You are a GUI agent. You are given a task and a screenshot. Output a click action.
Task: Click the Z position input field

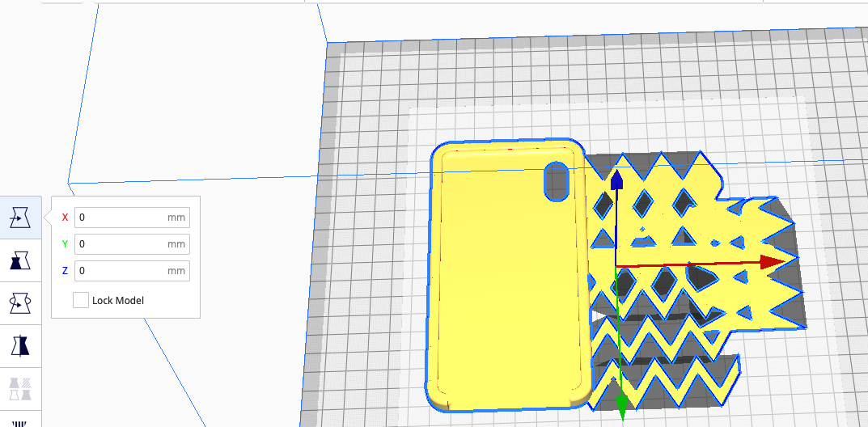pyautogui.click(x=133, y=270)
